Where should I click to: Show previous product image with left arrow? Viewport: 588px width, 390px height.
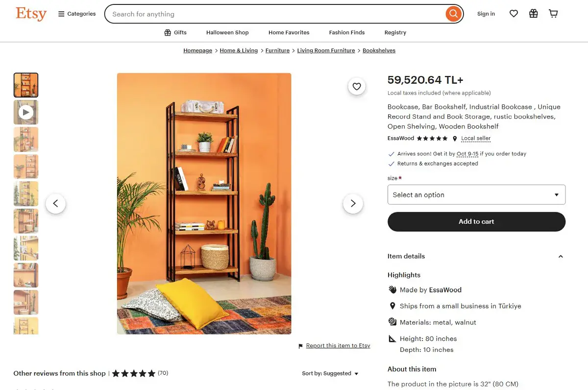[x=55, y=203]
